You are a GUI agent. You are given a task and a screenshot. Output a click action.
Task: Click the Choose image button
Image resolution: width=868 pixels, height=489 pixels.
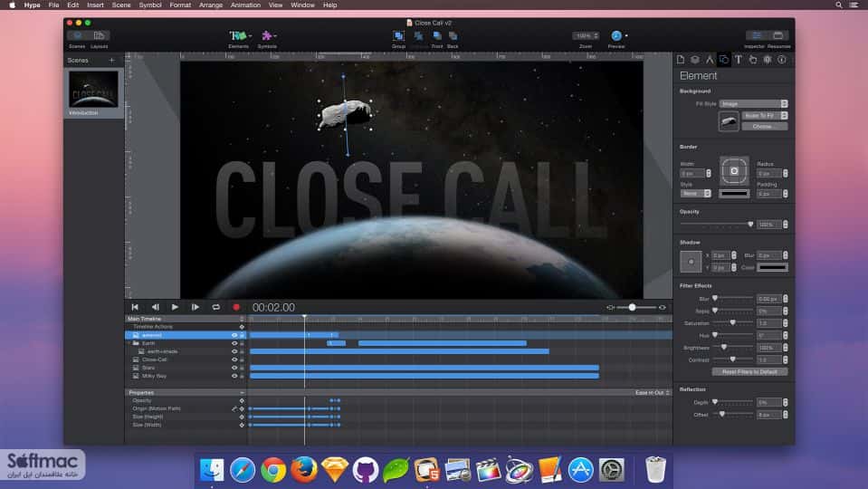(x=763, y=126)
